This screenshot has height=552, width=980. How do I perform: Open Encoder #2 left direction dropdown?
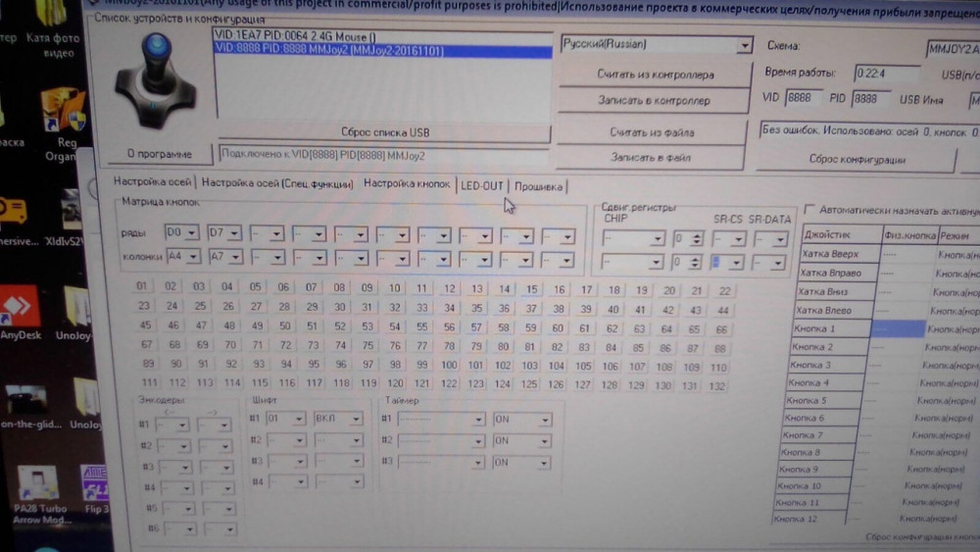click(x=173, y=446)
